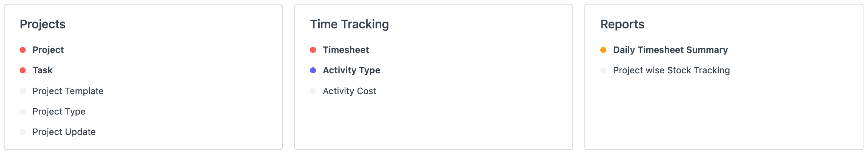Viewport: 868px width, 155px height.
Task: Click the Reports card heading
Action: click(x=622, y=24)
